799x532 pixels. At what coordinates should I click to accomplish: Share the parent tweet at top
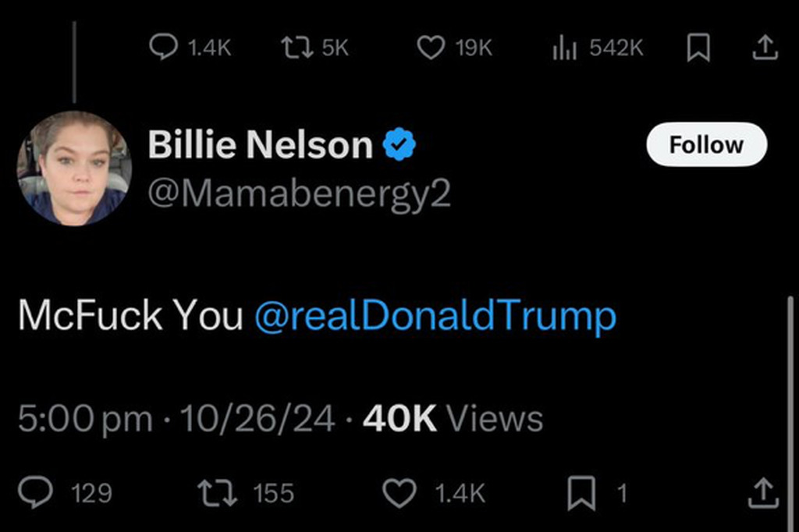[765, 48]
